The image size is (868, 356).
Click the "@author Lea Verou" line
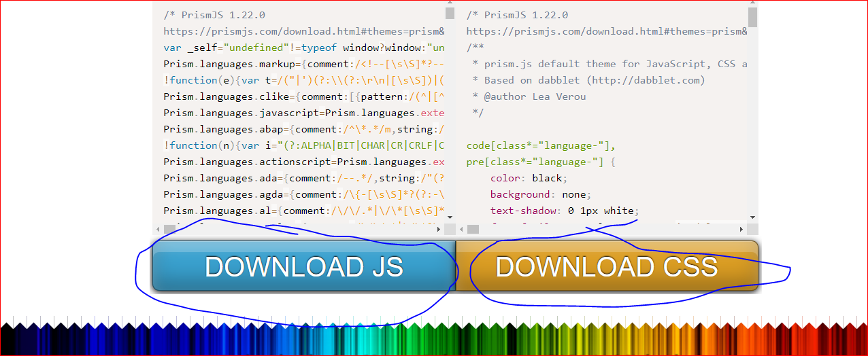(x=529, y=96)
